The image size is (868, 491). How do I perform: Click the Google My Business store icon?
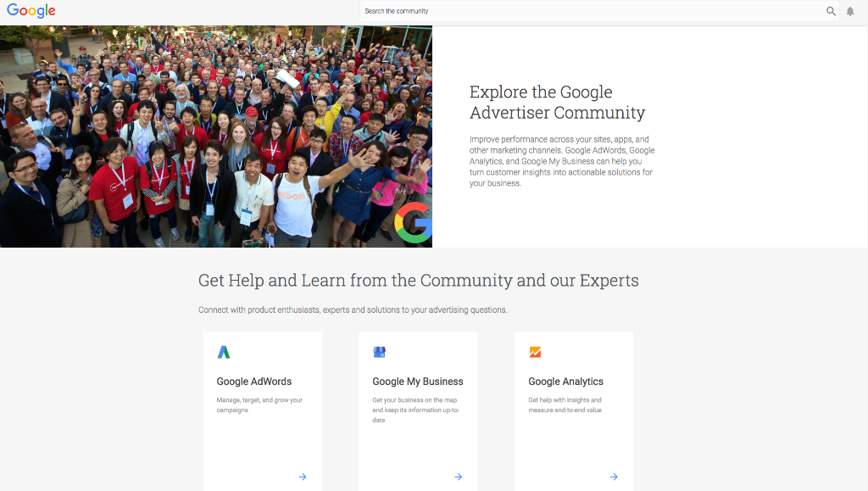[379, 352]
